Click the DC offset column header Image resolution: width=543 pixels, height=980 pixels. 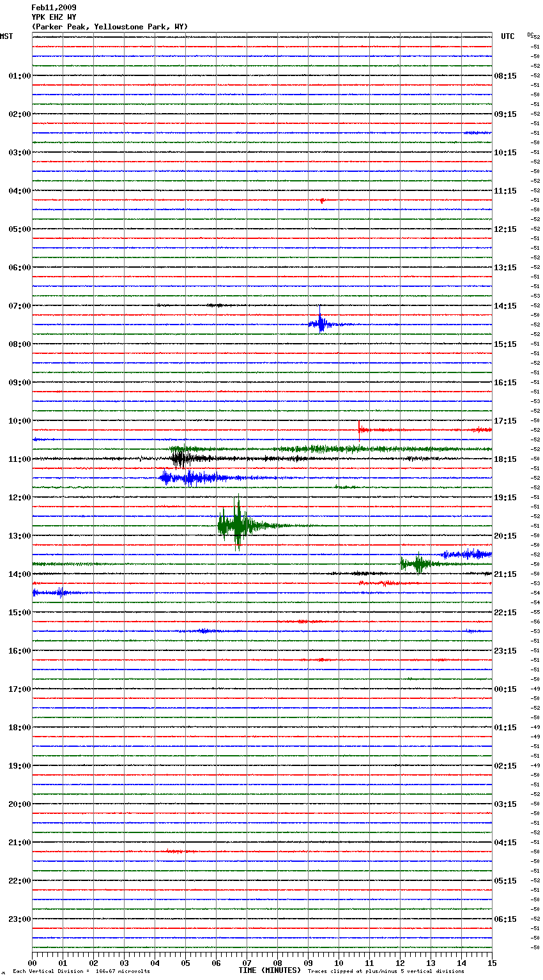(x=532, y=35)
